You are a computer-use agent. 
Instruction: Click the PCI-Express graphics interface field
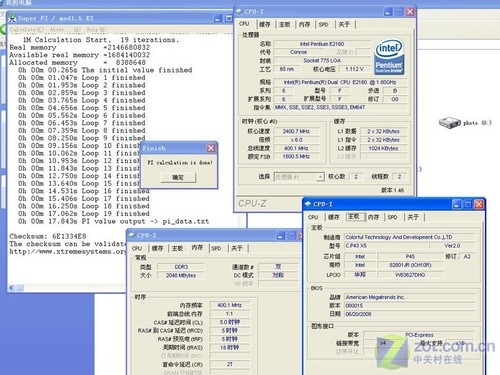click(419, 335)
